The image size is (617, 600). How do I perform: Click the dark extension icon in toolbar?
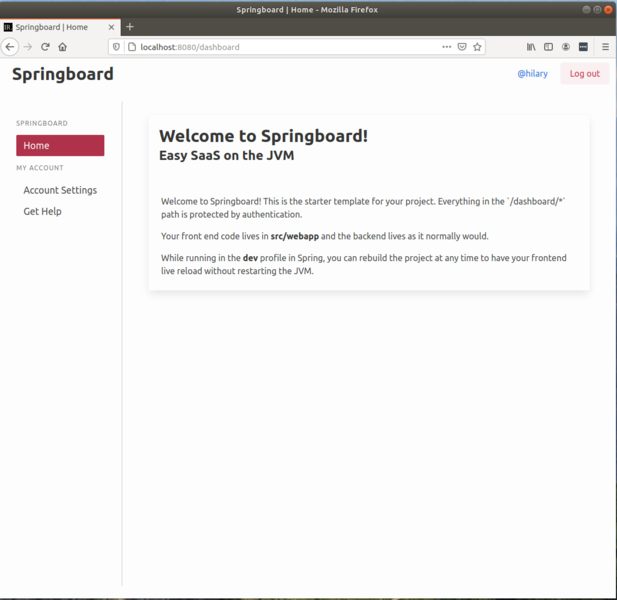(583, 47)
